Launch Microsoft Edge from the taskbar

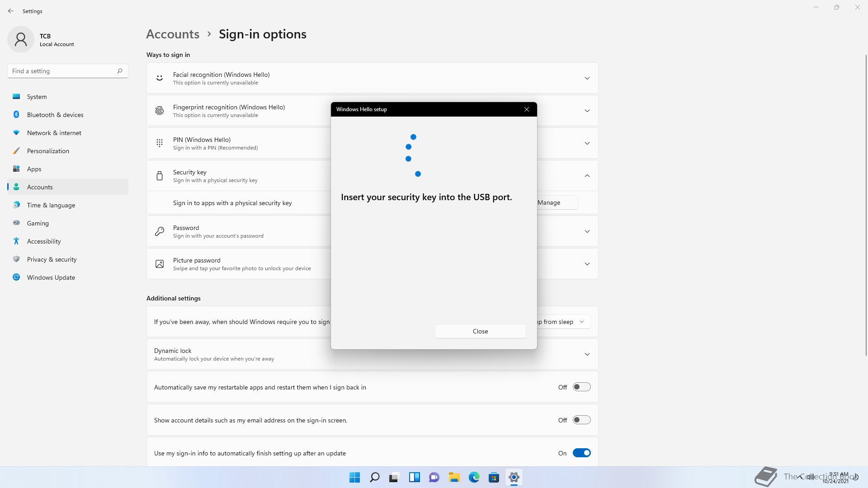pyautogui.click(x=474, y=477)
